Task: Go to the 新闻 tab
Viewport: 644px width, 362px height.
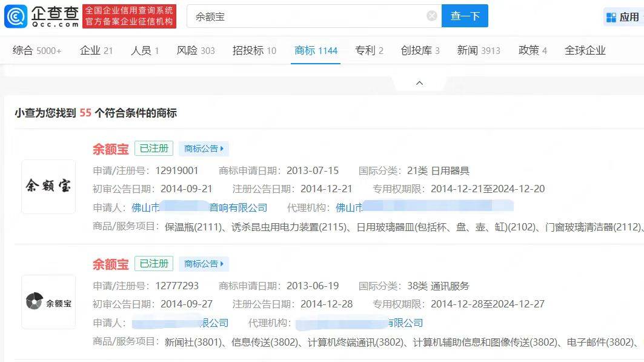Action: click(478, 51)
